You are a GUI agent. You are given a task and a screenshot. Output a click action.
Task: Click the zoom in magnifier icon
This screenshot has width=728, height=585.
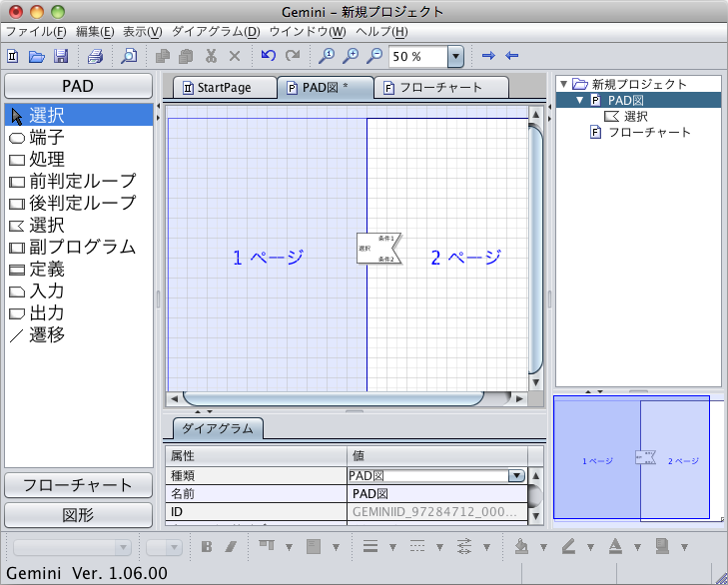[x=351, y=56]
